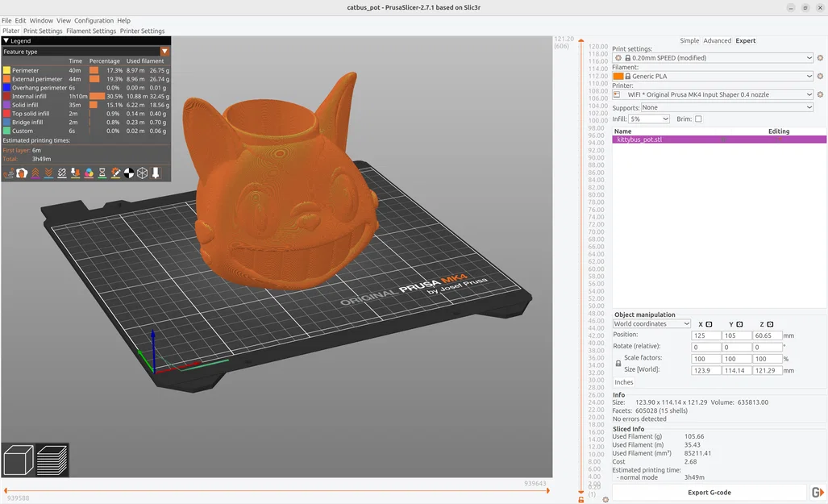Toggle print pauses hourglass icon
The height and width of the screenshot is (504, 828).
(x=102, y=173)
